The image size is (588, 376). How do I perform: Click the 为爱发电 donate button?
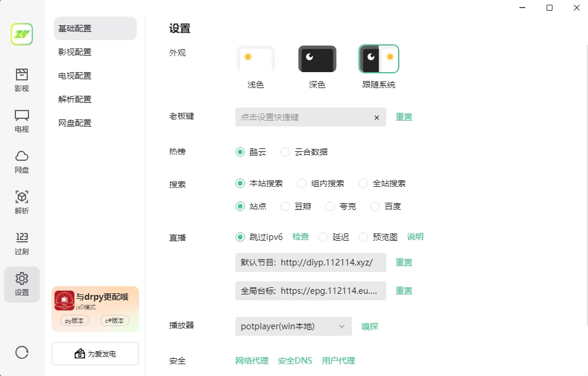tap(95, 354)
